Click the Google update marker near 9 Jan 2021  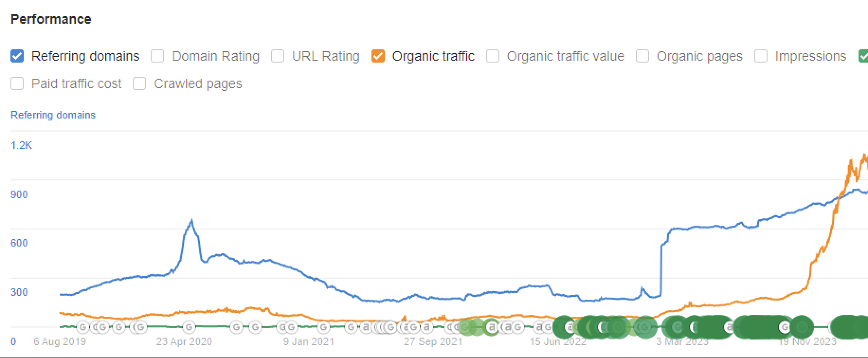pos(324,327)
